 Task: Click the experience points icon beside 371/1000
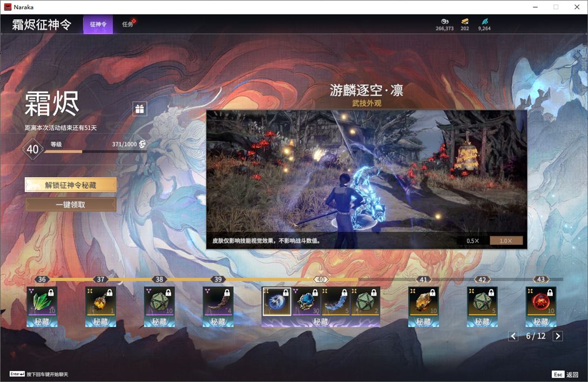(143, 144)
